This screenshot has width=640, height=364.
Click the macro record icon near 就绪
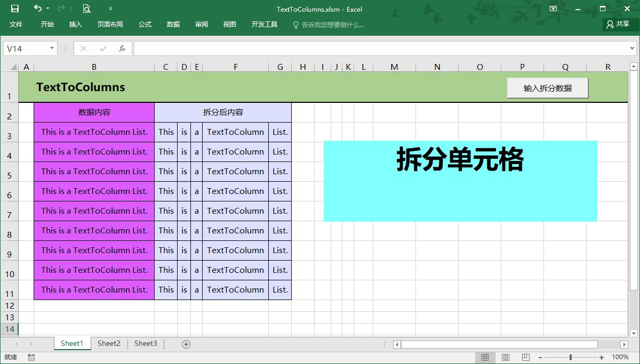31,358
